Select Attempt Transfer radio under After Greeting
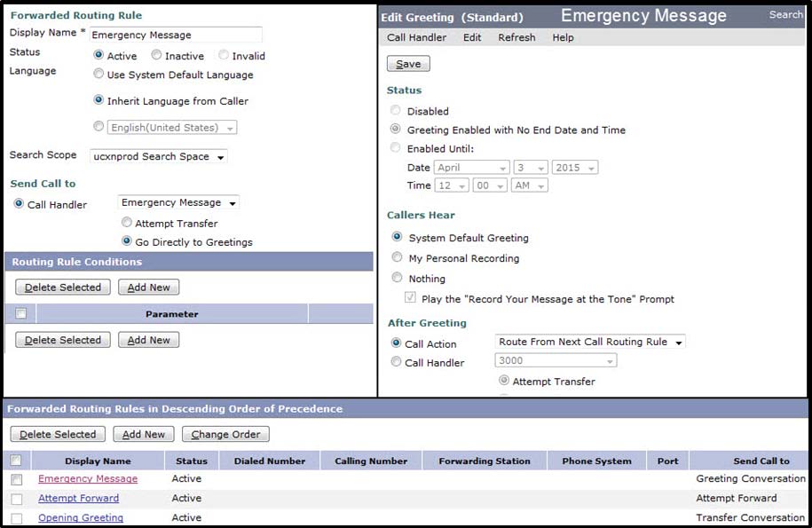Screen dimensions: 812x528 coord(503,380)
